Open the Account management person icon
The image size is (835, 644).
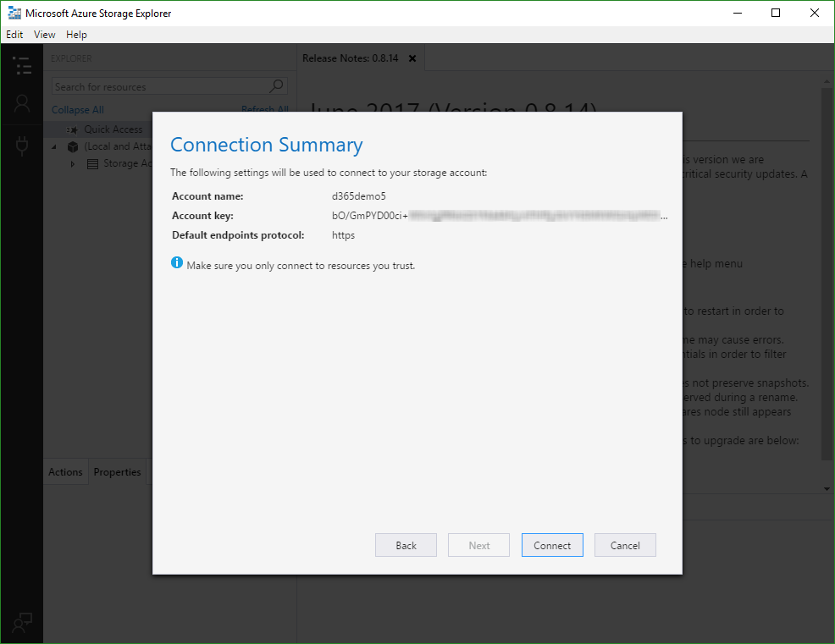click(x=22, y=104)
